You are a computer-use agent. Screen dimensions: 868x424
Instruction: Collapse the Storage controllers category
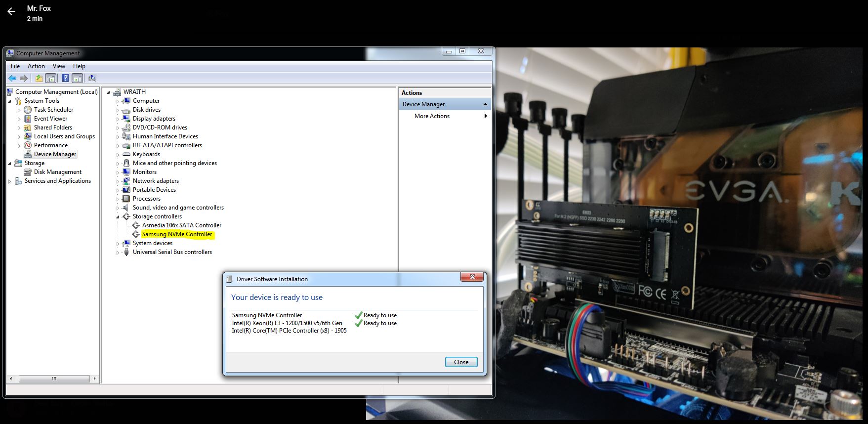[118, 217]
